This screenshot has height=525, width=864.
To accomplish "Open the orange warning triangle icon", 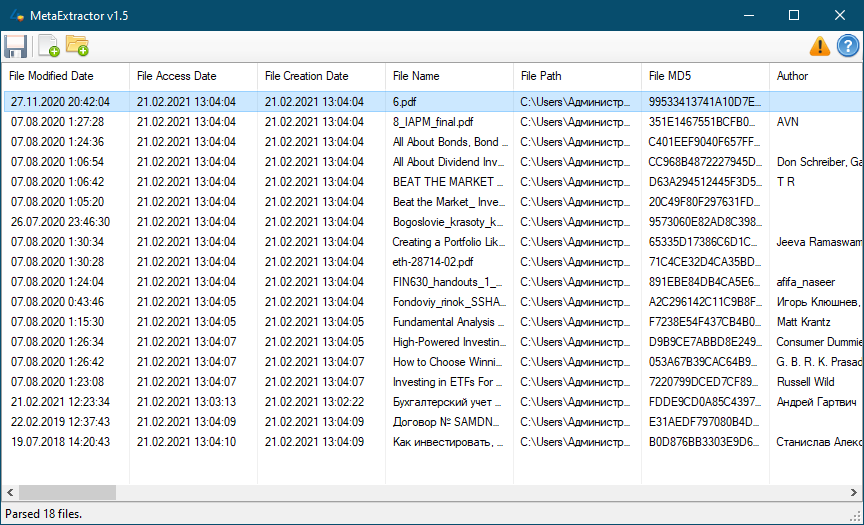I will click(x=819, y=46).
